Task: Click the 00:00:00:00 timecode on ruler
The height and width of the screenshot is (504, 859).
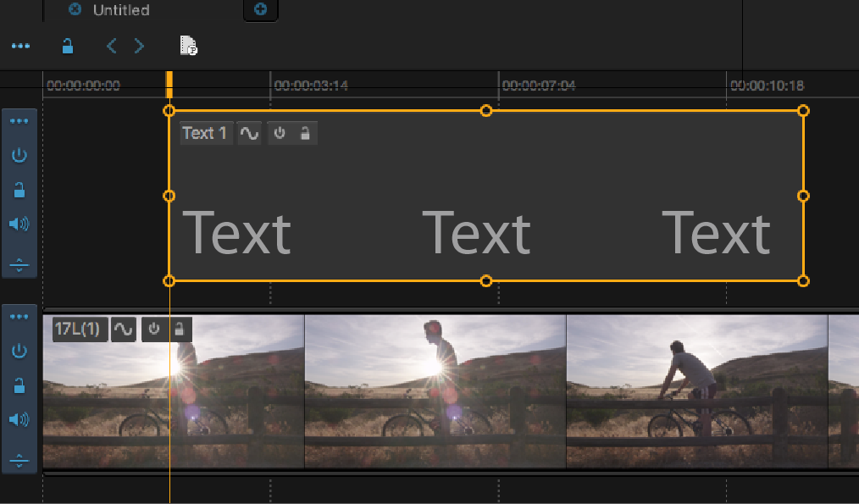Action: click(83, 86)
